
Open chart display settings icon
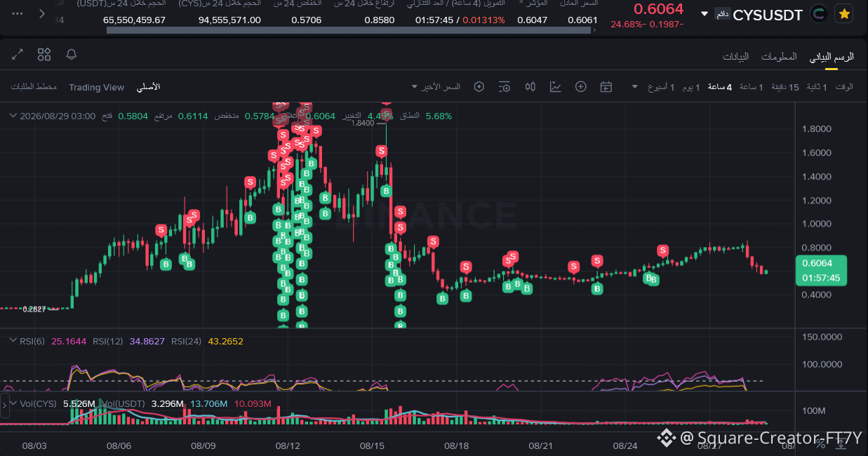[505, 87]
